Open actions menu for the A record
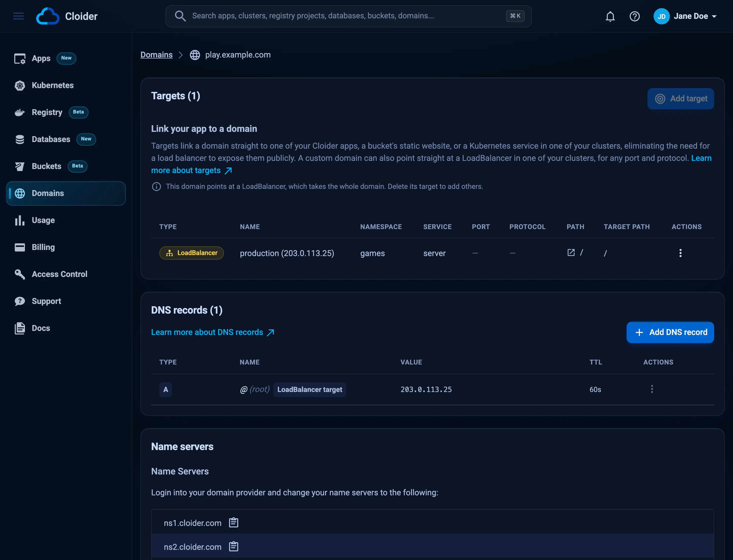This screenshot has height=560, width=733. click(652, 389)
